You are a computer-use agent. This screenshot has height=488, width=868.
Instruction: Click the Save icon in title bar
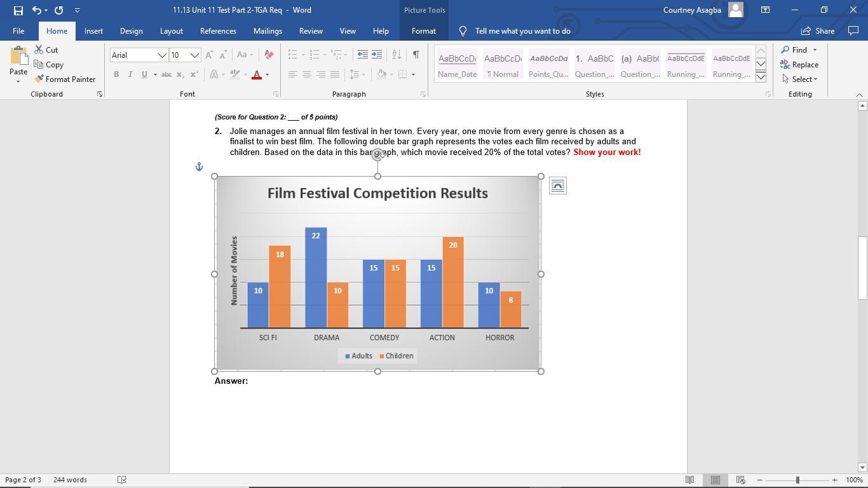[x=18, y=10]
